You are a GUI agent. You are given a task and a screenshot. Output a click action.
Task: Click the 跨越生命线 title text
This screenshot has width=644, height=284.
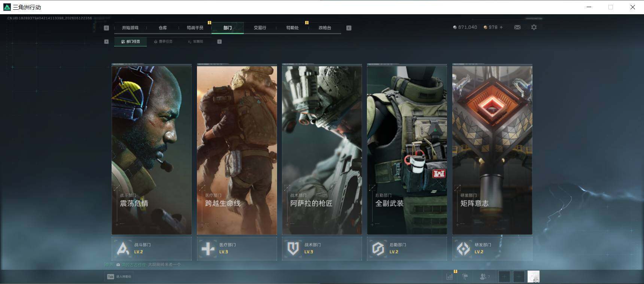click(x=223, y=203)
